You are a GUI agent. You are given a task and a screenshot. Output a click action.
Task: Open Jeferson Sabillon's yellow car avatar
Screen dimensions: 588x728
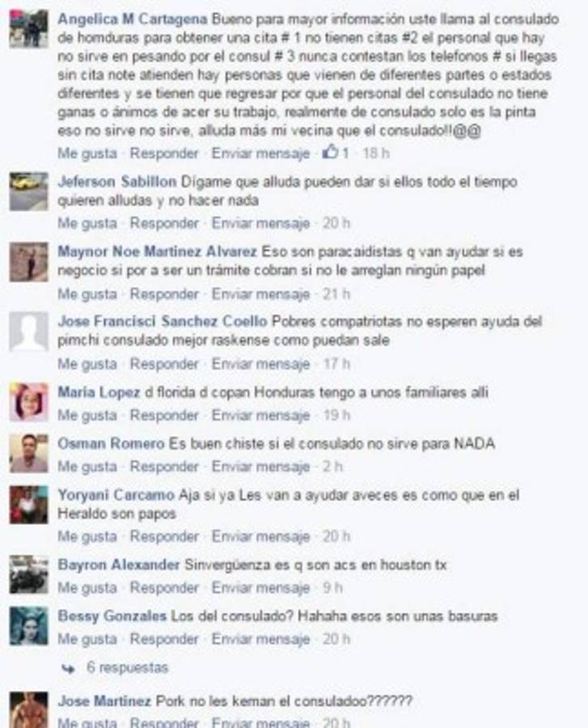click(x=29, y=191)
